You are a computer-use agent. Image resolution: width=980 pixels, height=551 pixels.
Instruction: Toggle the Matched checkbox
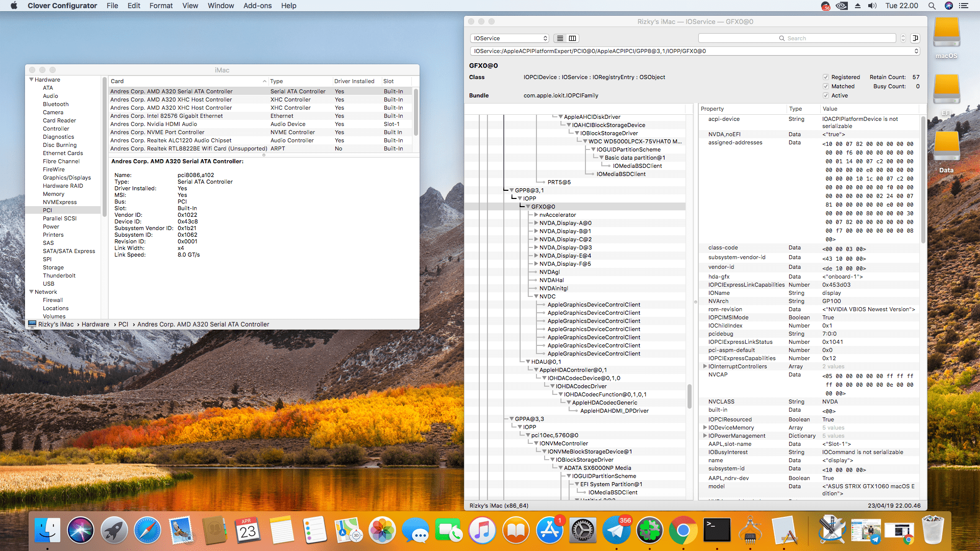click(x=825, y=86)
